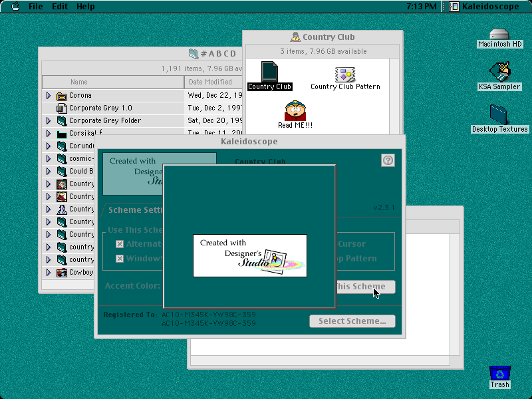
Task: Toggle the Window… checkbox in Scheme Settings
Action: [x=120, y=259]
